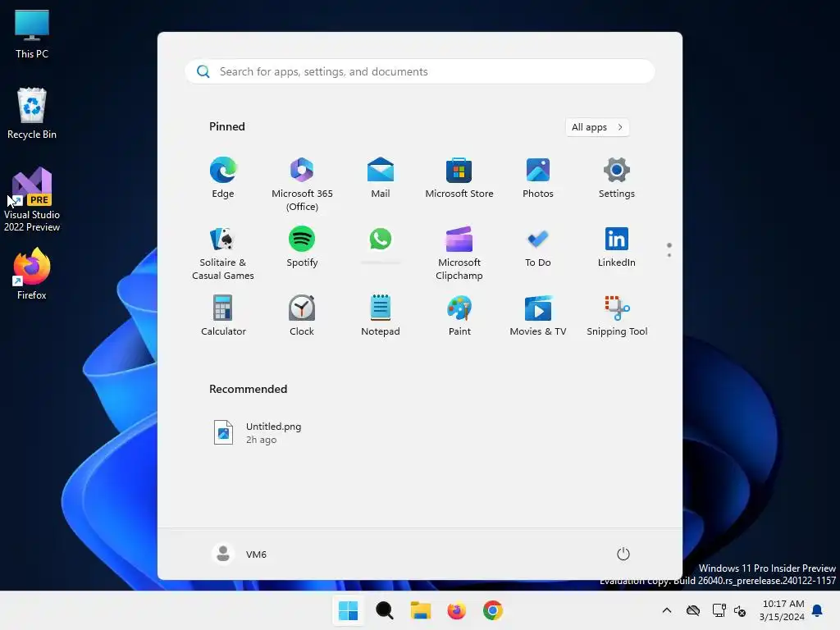Select This PC desktop icon
The height and width of the screenshot is (630, 840).
[x=32, y=34]
